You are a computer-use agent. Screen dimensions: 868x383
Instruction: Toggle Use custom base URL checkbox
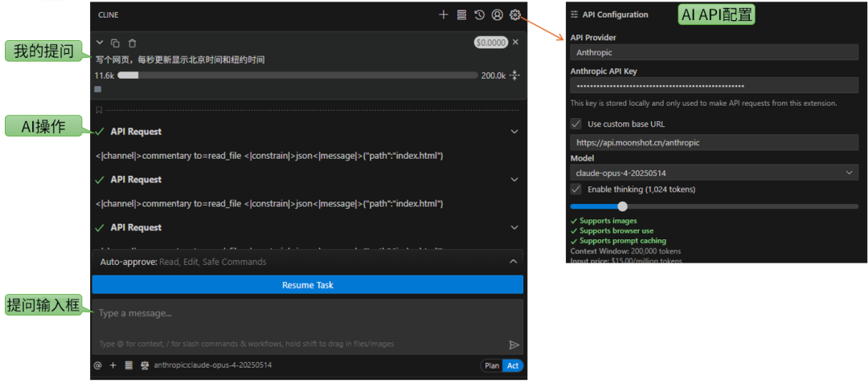tap(576, 124)
